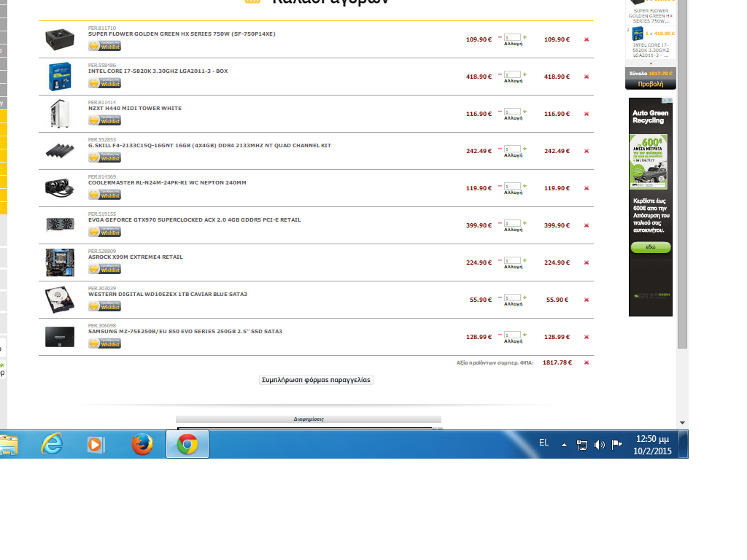The width and height of the screenshot is (747, 560).
Task: Remove Samsung 850 EVO SSD from cart
Action: click(587, 337)
